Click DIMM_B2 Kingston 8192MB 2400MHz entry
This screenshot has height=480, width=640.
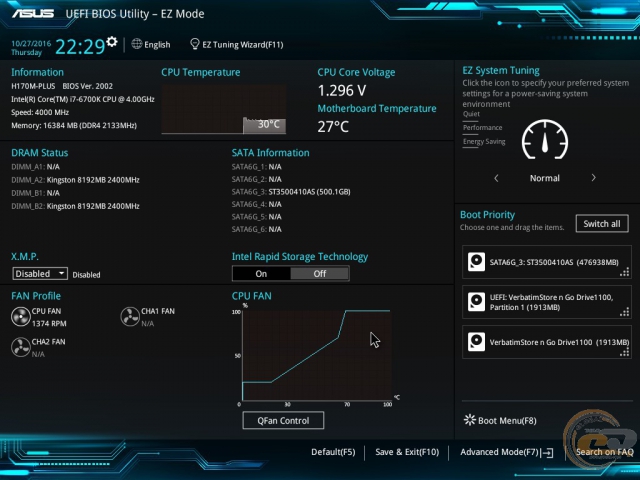[x=76, y=206]
